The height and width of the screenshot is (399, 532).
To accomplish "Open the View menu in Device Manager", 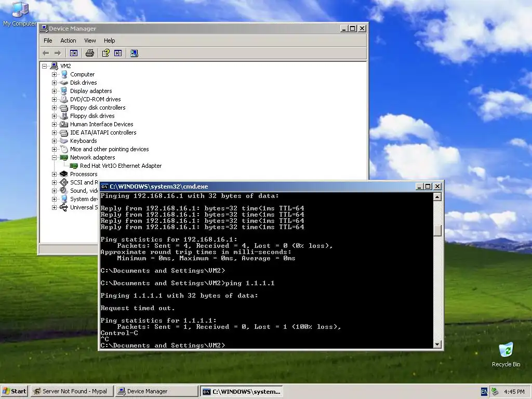I will (90, 41).
